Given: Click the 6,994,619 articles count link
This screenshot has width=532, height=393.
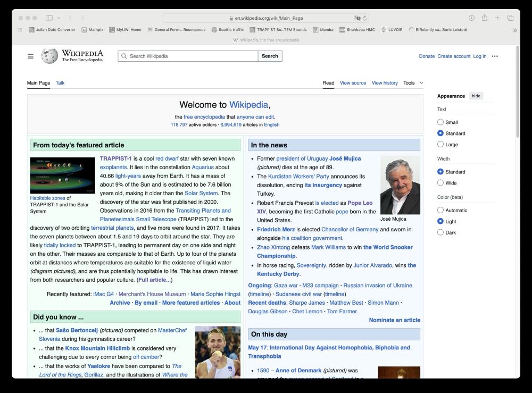Looking at the screenshot, I should tap(231, 125).
